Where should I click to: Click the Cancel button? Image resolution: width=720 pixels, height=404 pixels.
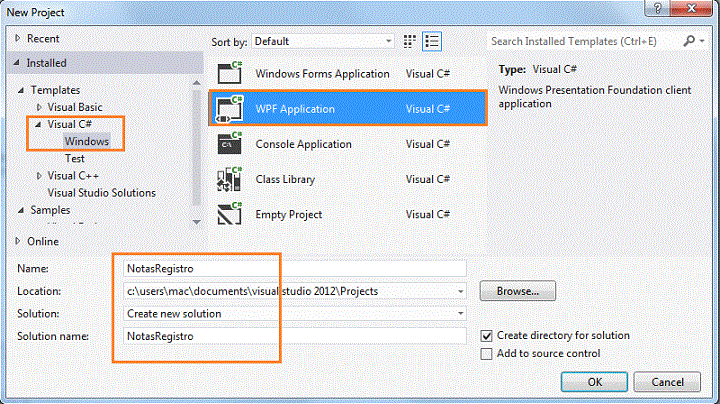(667, 382)
